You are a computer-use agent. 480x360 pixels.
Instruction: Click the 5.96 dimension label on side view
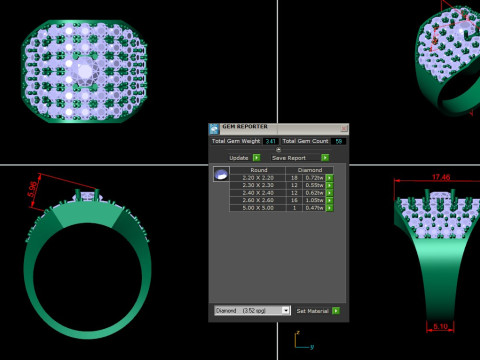click(33, 190)
